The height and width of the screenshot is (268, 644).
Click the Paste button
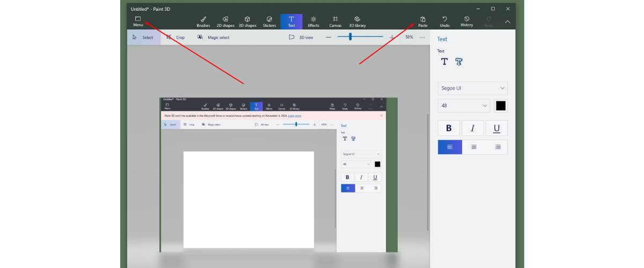[x=423, y=21]
